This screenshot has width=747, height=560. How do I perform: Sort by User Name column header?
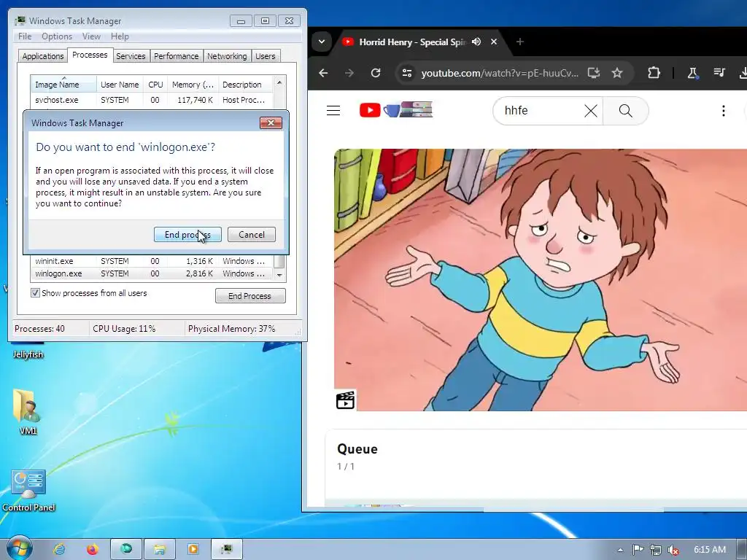point(120,85)
